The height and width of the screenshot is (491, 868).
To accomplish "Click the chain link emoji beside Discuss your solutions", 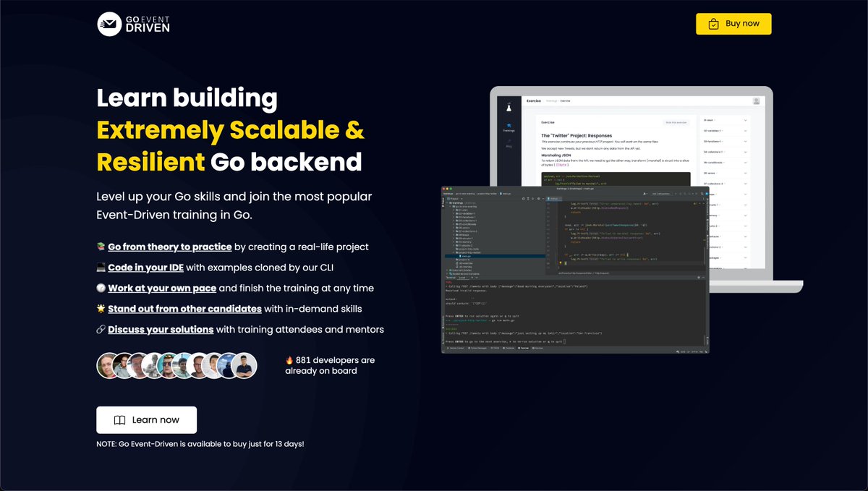I will tap(101, 329).
